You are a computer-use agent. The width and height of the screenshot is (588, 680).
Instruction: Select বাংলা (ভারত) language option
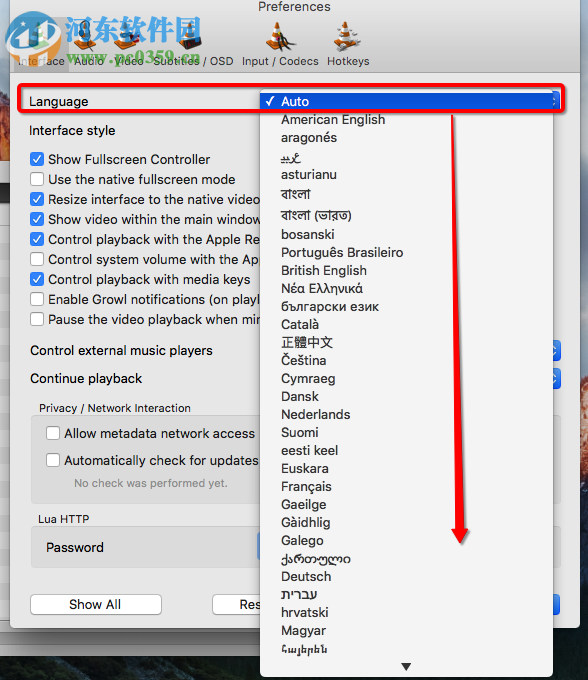click(406, 215)
